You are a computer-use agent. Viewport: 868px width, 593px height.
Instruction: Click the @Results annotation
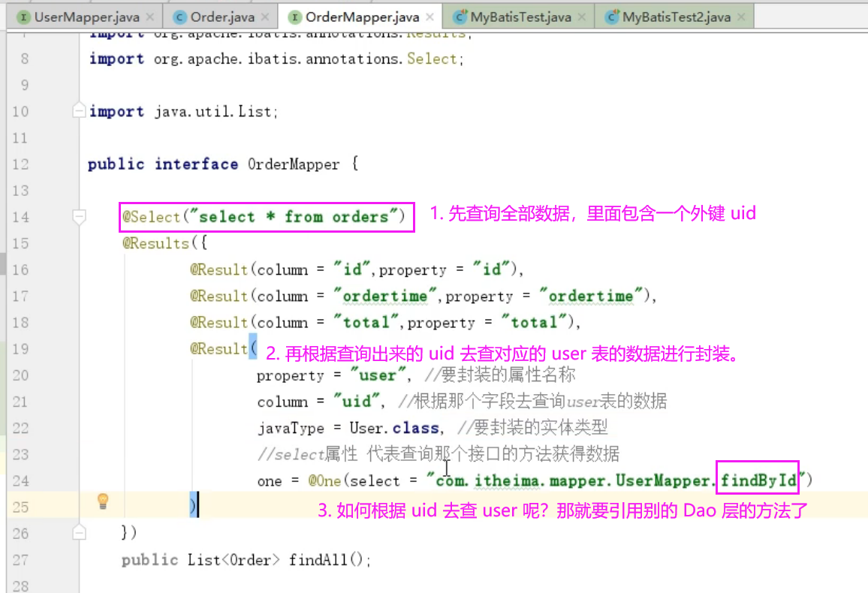click(x=156, y=243)
